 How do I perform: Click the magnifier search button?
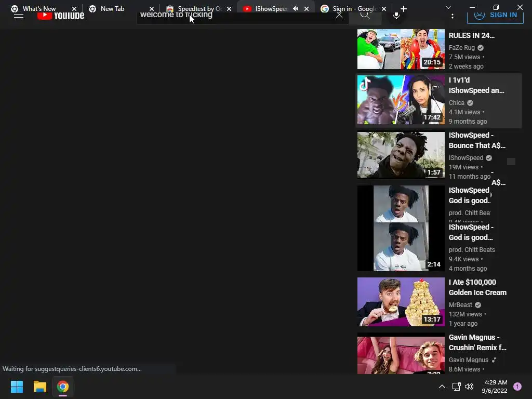click(x=365, y=16)
